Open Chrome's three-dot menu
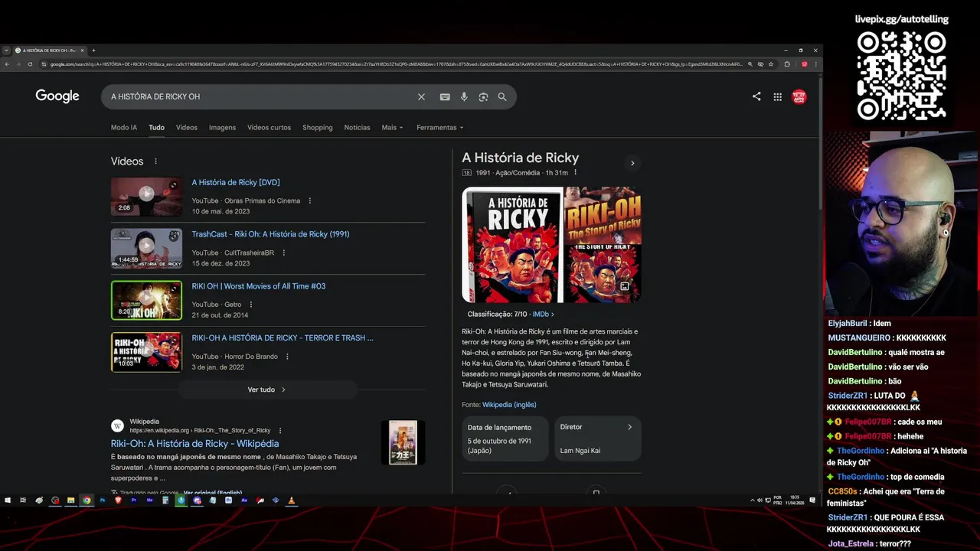This screenshot has width=980, height=551. pos(816,64)
